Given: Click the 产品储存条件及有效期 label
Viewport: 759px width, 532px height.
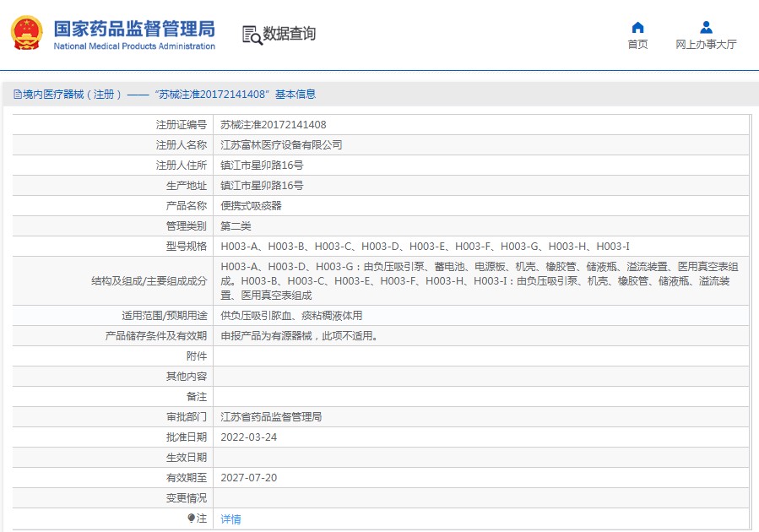Looking at the screenshot, I should [x=156, y=336].
